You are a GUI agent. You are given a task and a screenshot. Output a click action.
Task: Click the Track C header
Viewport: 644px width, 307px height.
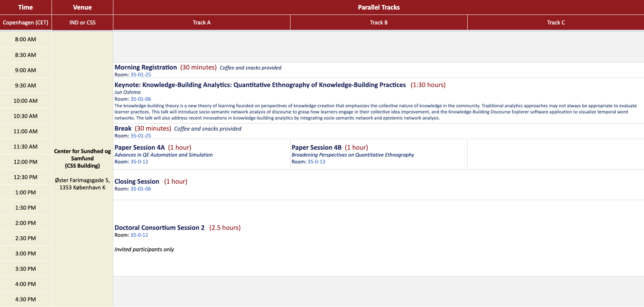[x=556, y=23]
